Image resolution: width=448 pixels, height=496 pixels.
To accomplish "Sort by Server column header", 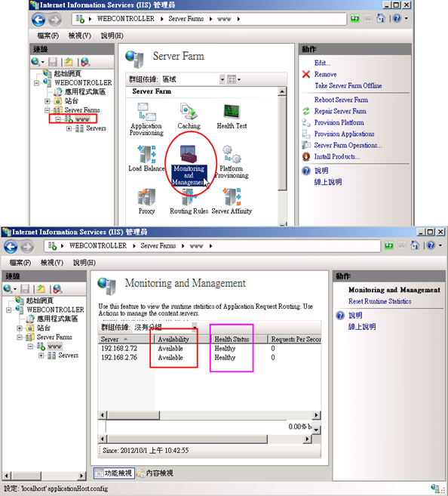I will click(127, 340).
